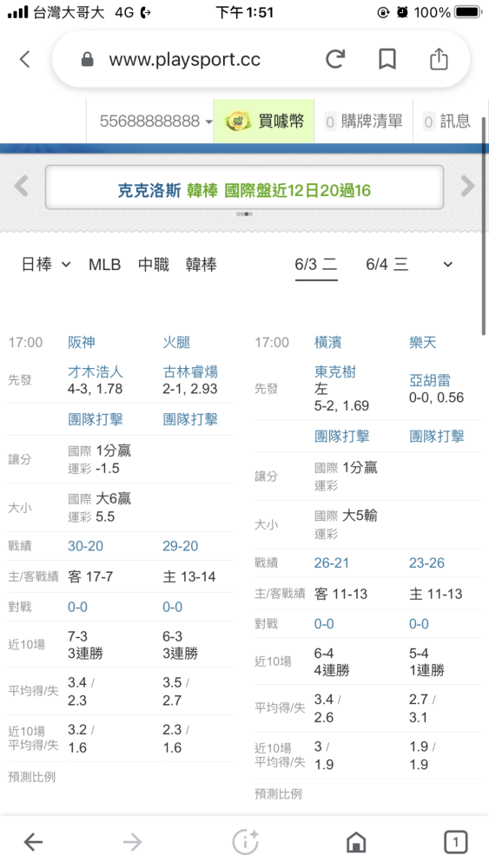The width and height of the screenshot is (489, 868).
Task: Expand more dates chevron
Action: click(448, 265)
